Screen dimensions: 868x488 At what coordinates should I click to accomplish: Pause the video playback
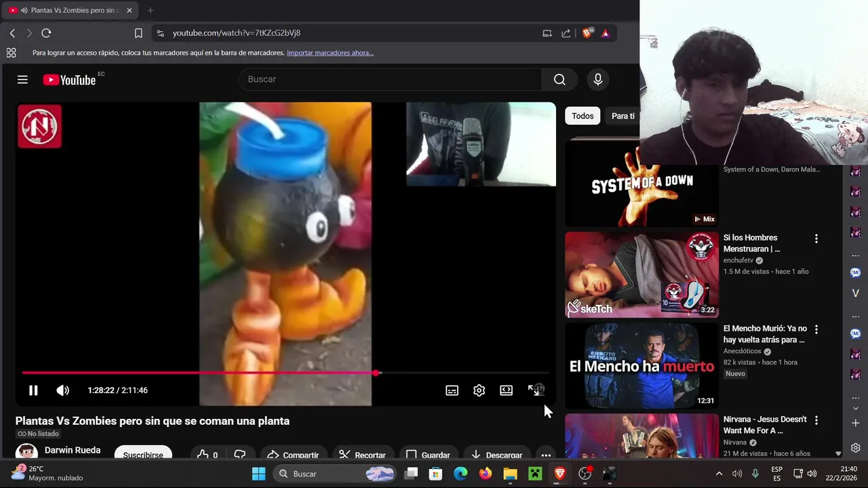tap(33, 390)
